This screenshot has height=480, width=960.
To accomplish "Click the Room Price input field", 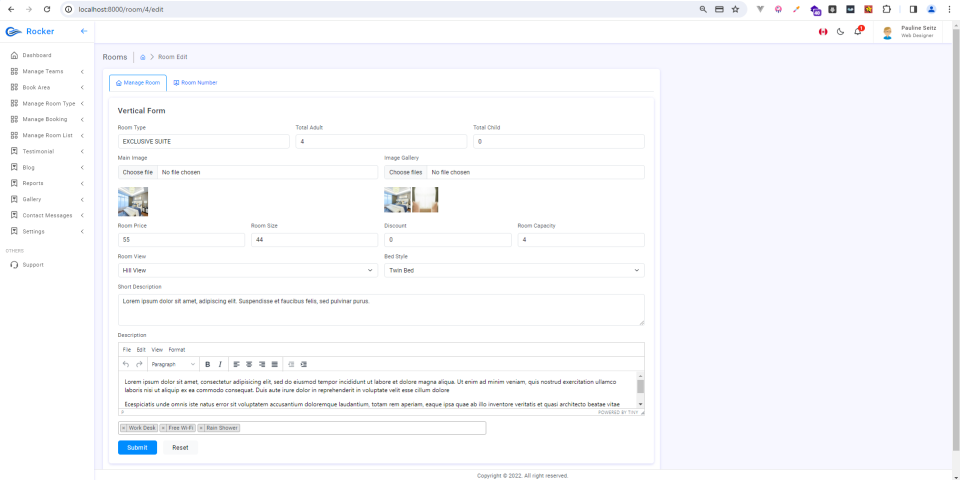I will point(181,240).
